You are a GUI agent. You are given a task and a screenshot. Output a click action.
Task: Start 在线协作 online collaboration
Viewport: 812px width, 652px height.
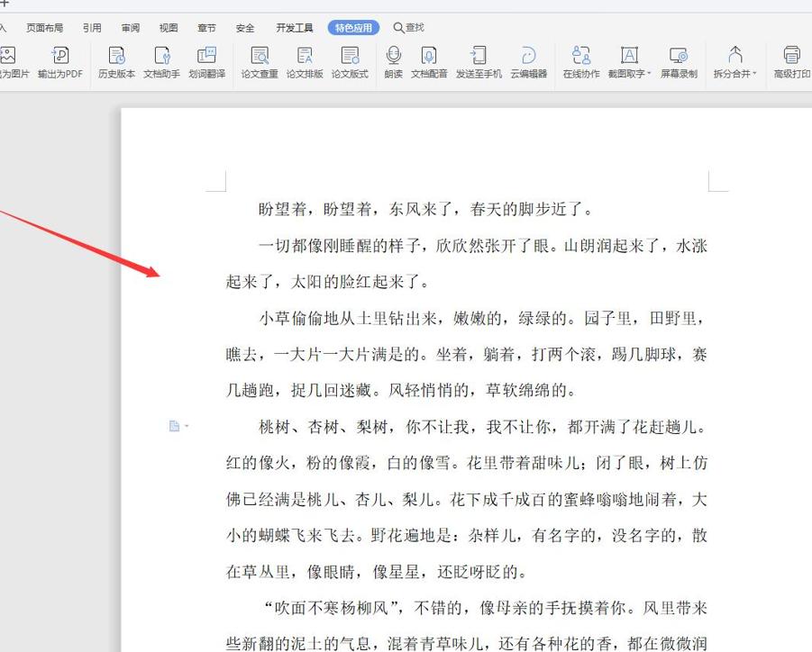pos(580,63)
